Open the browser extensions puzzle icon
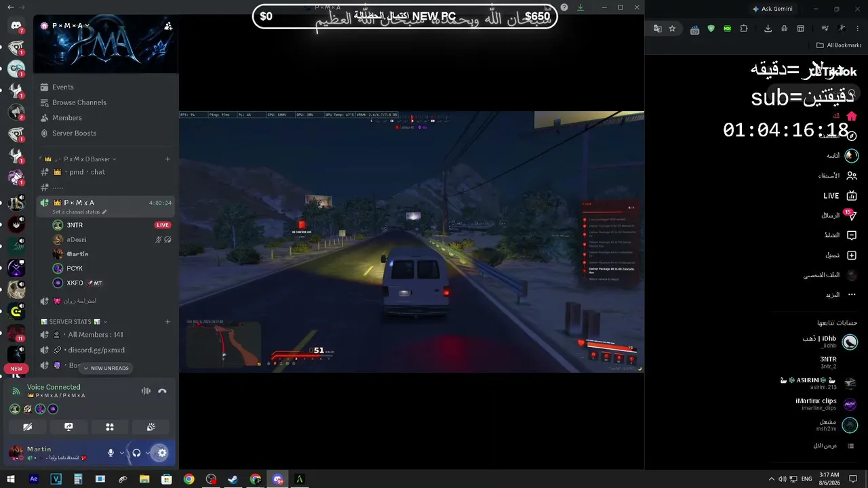The width and height of the screenshot is (868, 488). [744, 28]
